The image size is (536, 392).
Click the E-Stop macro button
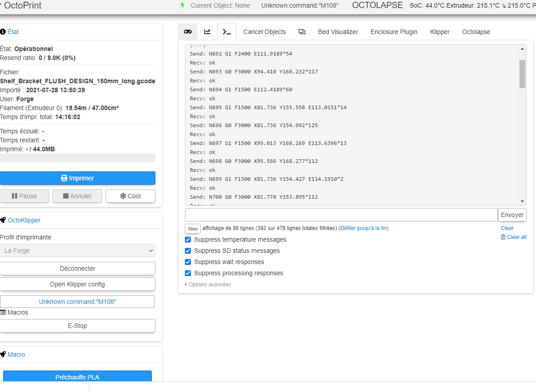(77, 326)
